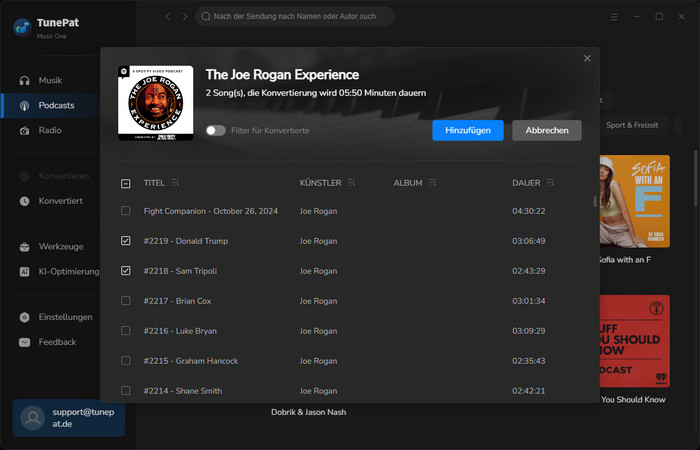Click the #2217 - Brian Cox title

[177, 301]
